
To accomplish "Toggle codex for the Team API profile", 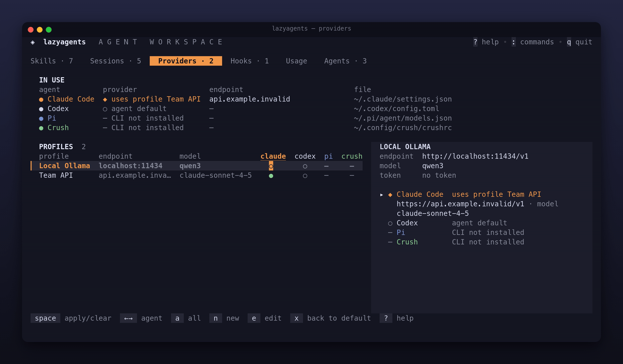I will (x=305, y=176).
